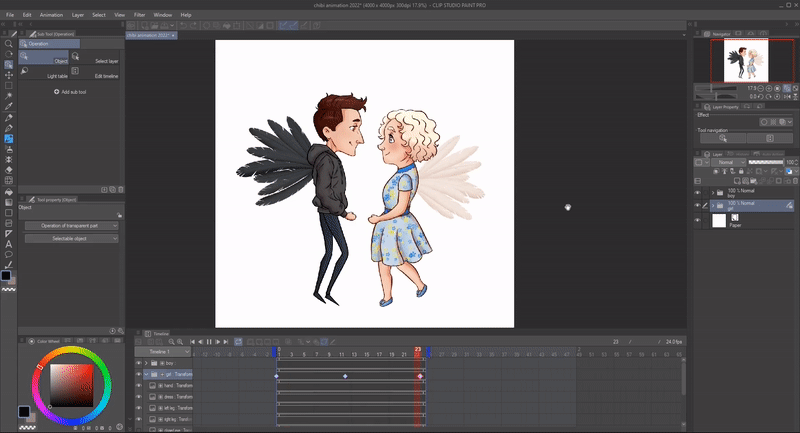Image resolution: width=800 pixels, height=433 pixels.
Task: Open the Normal blending mode dropdown
Action: click(x=730, y=162)
